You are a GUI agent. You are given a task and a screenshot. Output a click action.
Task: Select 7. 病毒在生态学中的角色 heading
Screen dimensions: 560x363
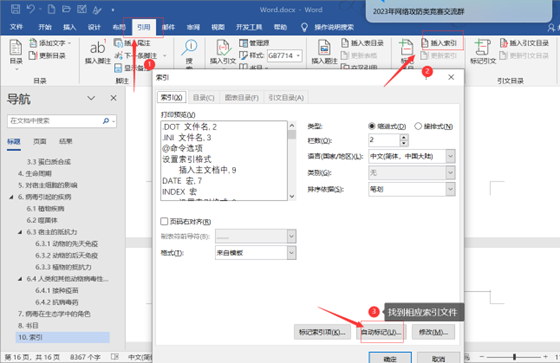pyautogui.click(x=54, y=314)
